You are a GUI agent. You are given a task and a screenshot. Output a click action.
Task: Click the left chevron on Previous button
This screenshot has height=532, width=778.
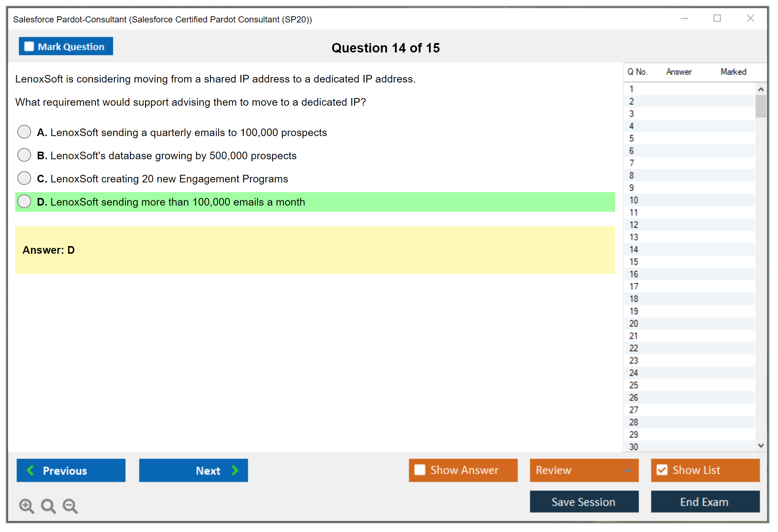click(30, 470)
